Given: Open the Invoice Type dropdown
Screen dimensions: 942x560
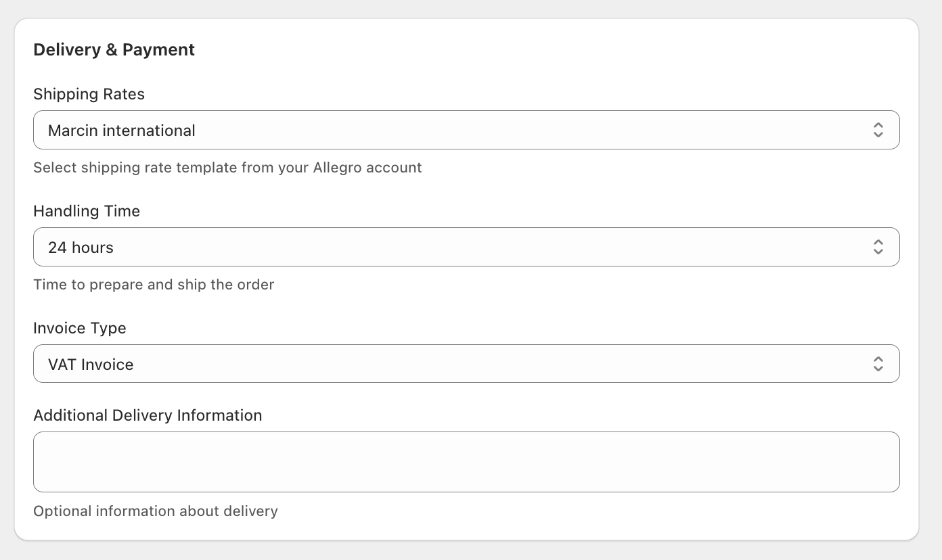Looking at the screenshot, I should point(466,364).
